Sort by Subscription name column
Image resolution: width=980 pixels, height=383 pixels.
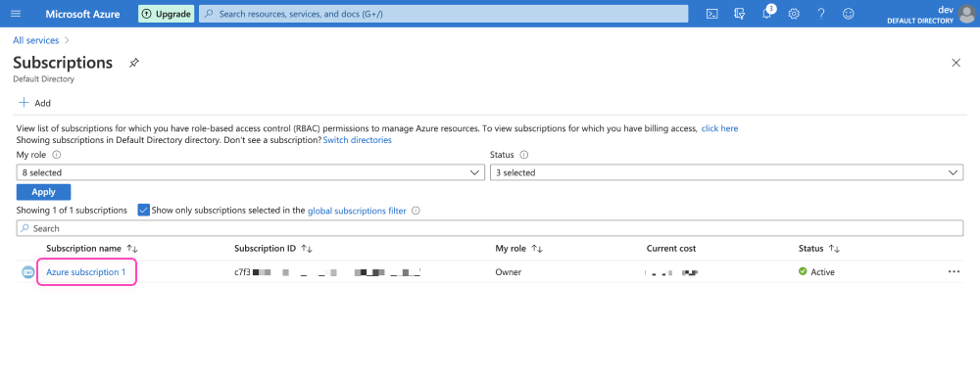point(92,249)
